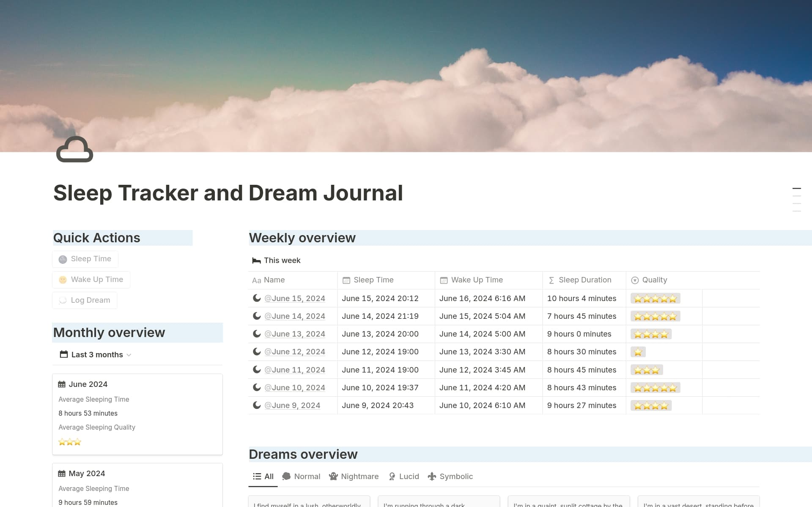This screenshot has width=812, height=507.
Task: Click the 'Log Dream' quick action
Action: coord(84,300)
